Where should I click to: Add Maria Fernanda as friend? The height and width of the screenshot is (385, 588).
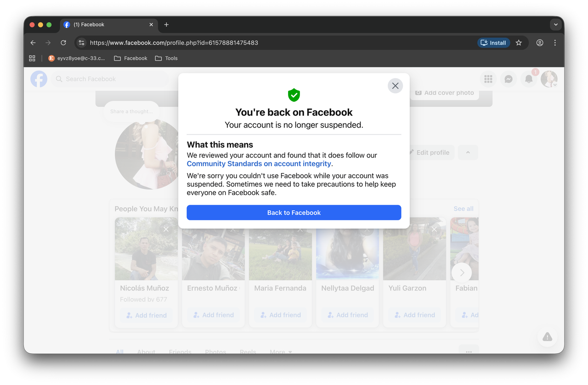280,315
